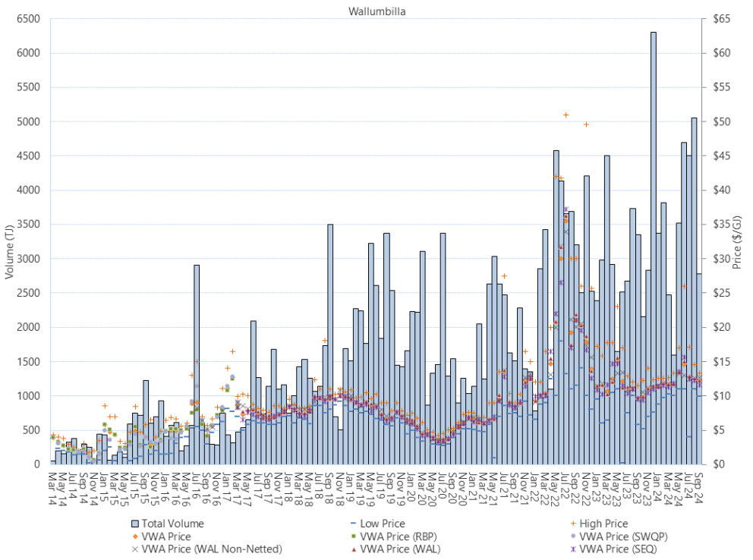
Task: Click the purple circle VWA Price (SWQP) marker
Action: click(x=572, y=536)
